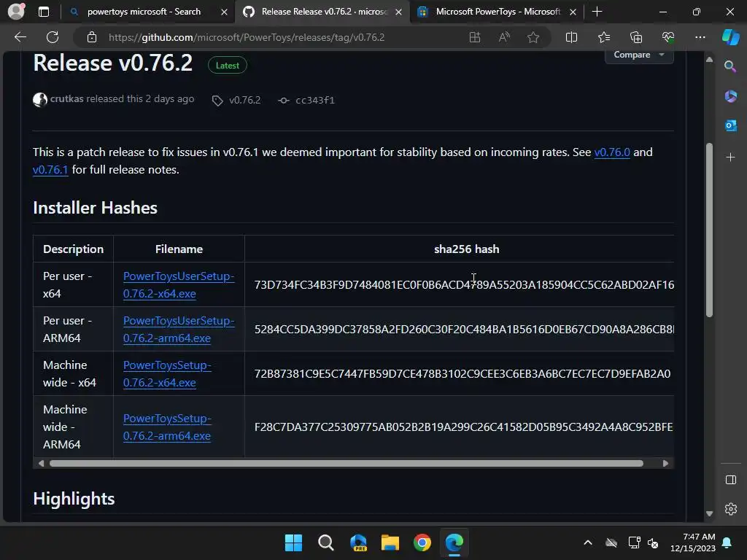Click the Installer Hashes heading
This screenshot has height=560, width=747.
(96, 208)
